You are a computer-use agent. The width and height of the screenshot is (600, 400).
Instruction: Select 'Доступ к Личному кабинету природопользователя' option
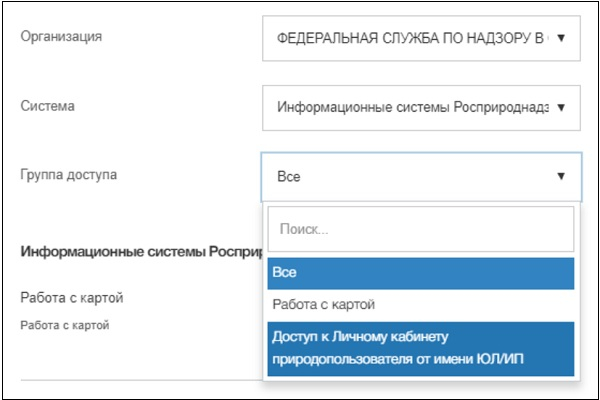coord(421,348)
